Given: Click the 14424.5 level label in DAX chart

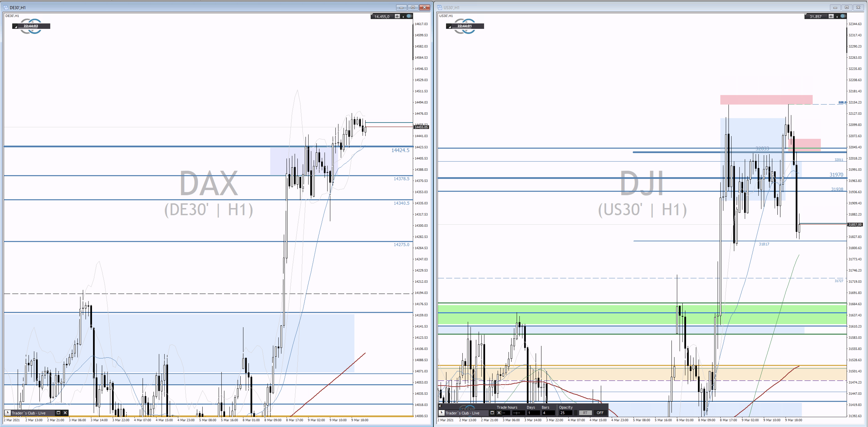Looking at the screenshot, I should pyautogui.click(x=400, y=150).
